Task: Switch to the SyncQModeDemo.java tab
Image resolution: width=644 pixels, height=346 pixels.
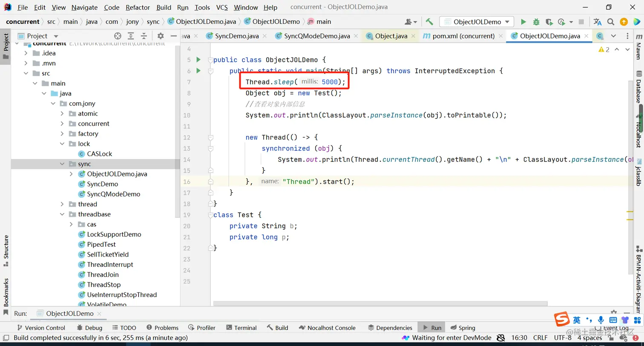Action: click(x=317, y=36)
